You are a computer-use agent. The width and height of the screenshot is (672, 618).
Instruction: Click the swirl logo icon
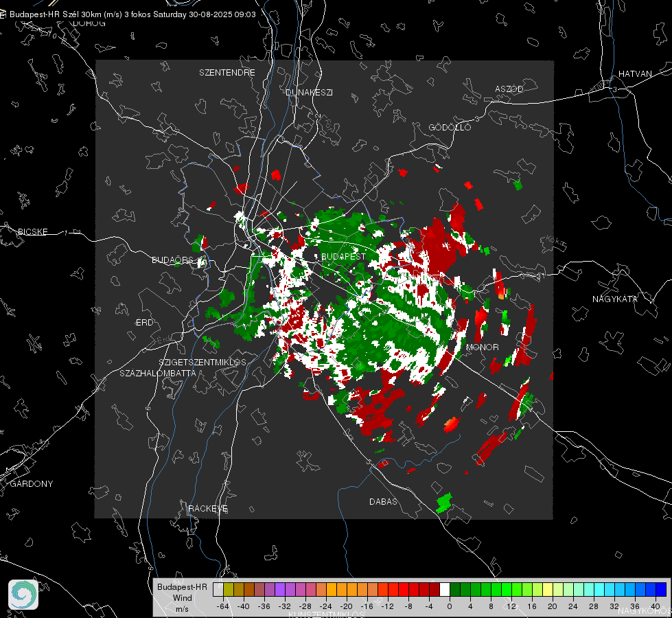coord(23,595)
